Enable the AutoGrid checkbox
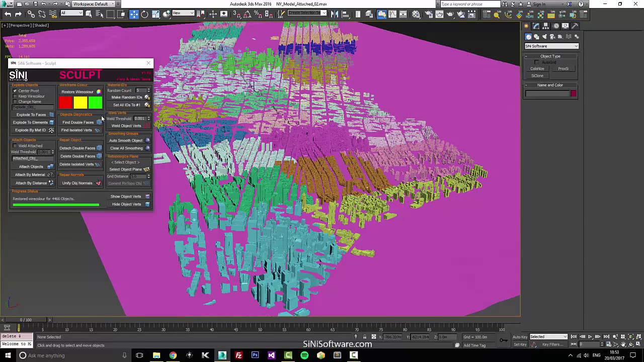The image size is (644, 362). pyautogui.click(x=537, y=62)
